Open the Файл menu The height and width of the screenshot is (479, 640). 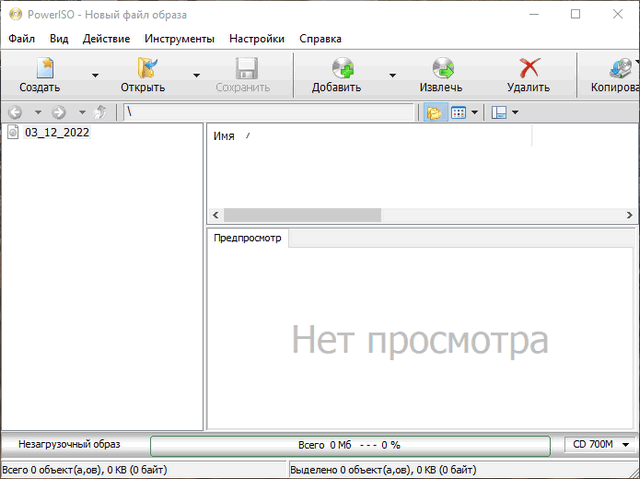pyautogui.click(x=22, y=38)
